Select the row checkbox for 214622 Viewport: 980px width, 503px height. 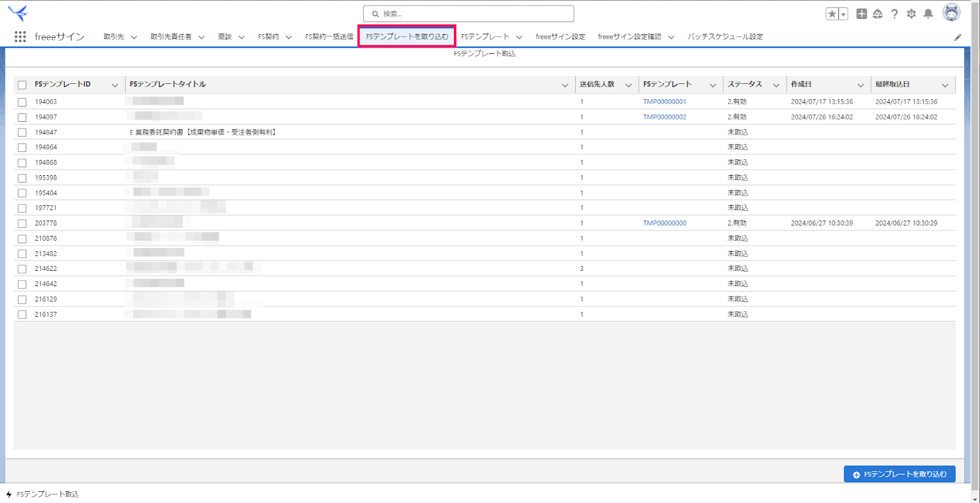click(22, 269)
